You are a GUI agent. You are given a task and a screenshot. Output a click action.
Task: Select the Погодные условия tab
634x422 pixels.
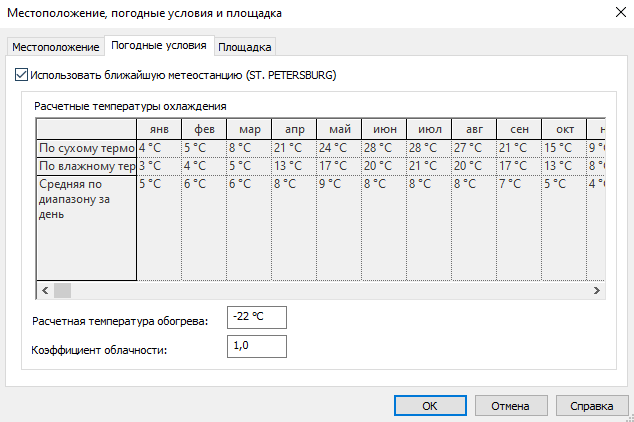(x=159, y=46)
